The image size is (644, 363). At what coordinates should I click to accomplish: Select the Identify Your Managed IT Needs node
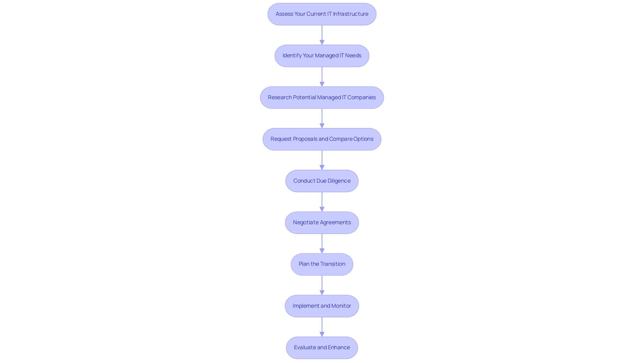322,55
